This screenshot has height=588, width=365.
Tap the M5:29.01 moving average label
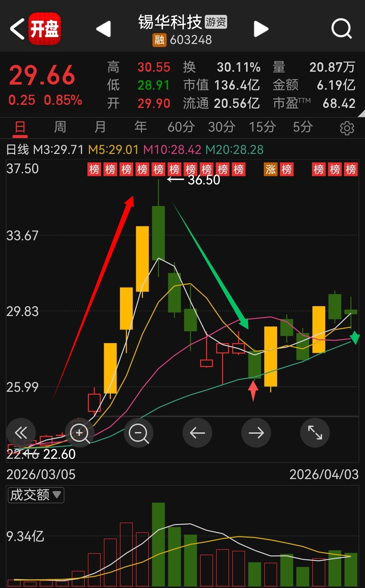pos(113,150)
